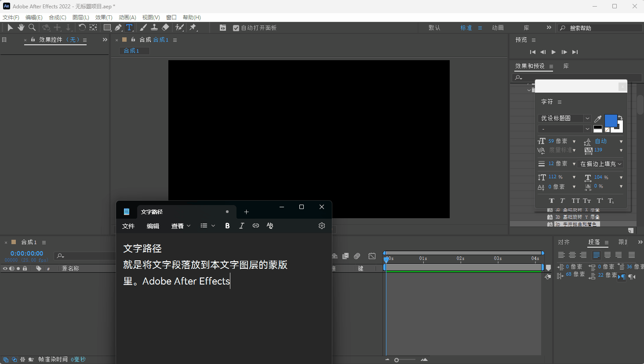This screenshot has height=364, width=644.
Task: Open the 查看 dropdown in Notepad
Action: pyautogui.click(x=181, y=226)
